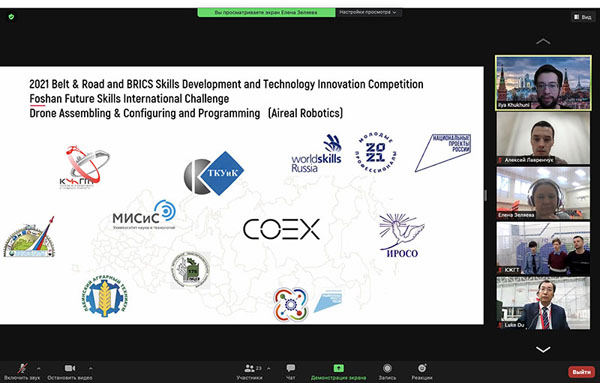The image size is (600, 383).
Task: Click the green encryption shield icon
Action: (x=11, y=17)
